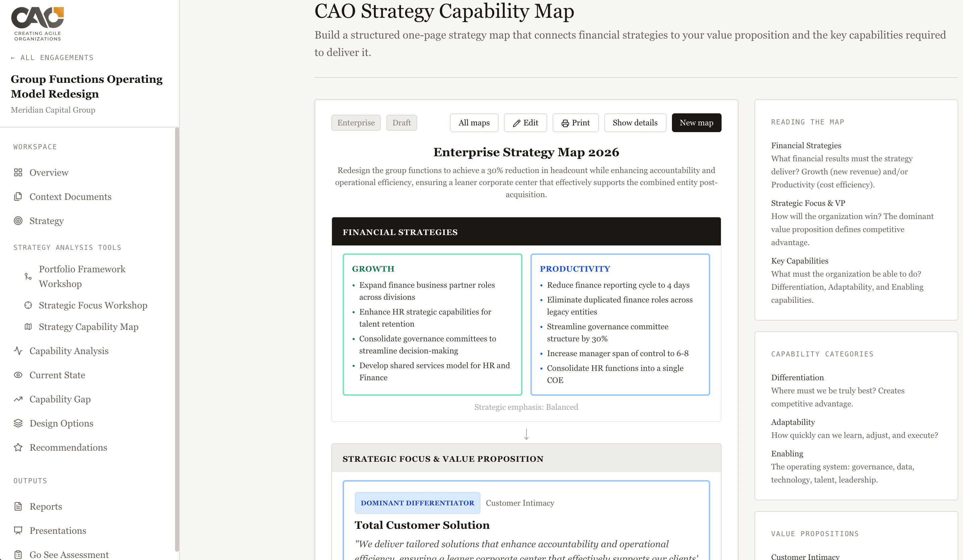Image resolution: width=963 pixels, height=560 pixels.
Task: Click the Print button label
Action: click(580, 123)
